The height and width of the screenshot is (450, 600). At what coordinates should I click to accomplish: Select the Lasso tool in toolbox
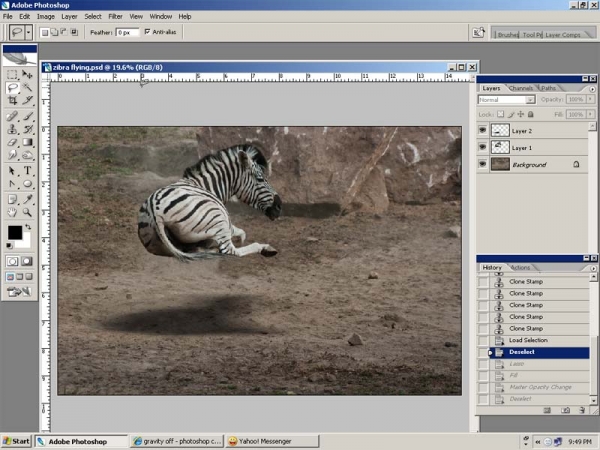coord(12,88)
